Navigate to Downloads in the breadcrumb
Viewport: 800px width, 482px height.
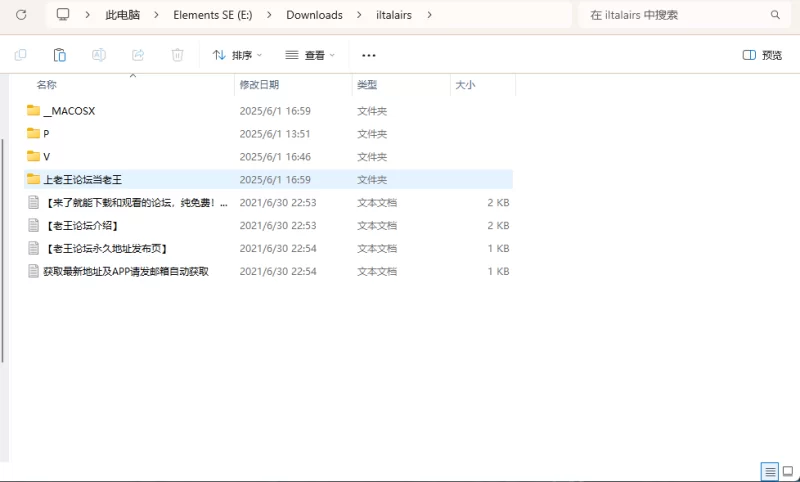pos(314,15)
